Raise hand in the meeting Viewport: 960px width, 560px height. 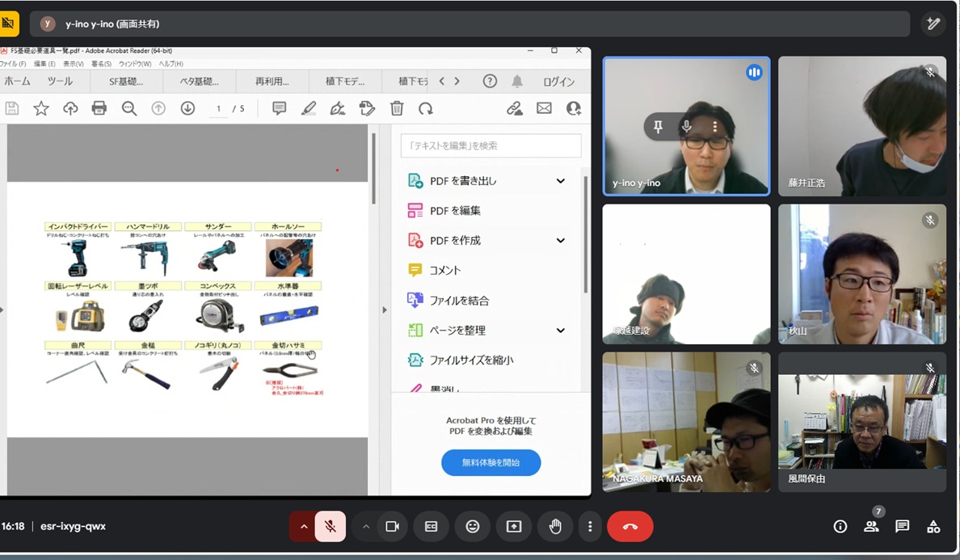coord(555,527)
